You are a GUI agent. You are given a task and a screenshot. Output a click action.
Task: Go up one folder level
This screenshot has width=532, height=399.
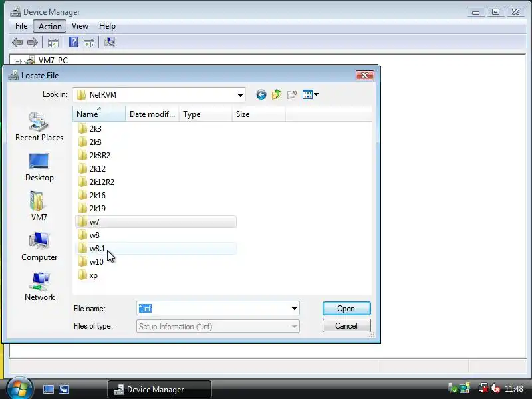click(277, 94)
